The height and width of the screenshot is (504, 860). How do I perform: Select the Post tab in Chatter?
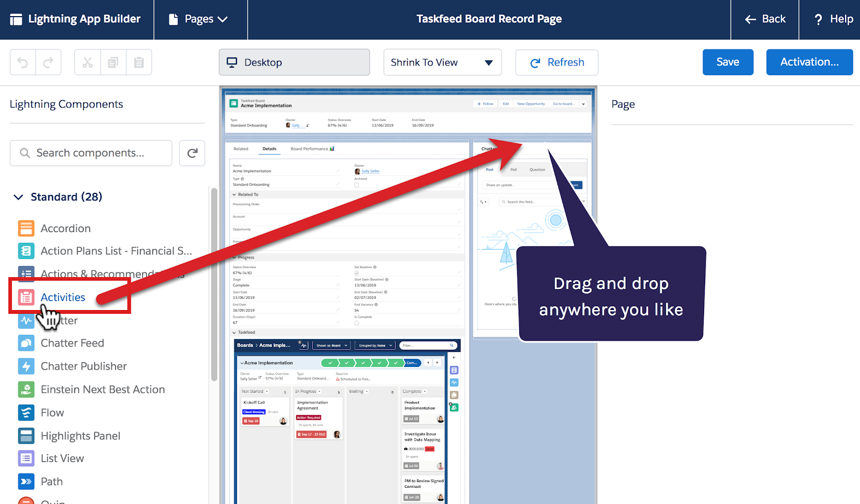pos(490,169)
